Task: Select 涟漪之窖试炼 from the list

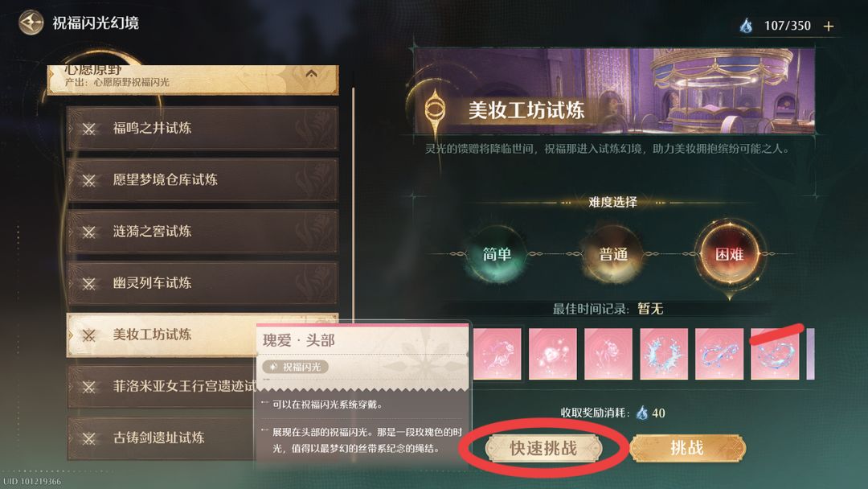Action: point(202,232)
